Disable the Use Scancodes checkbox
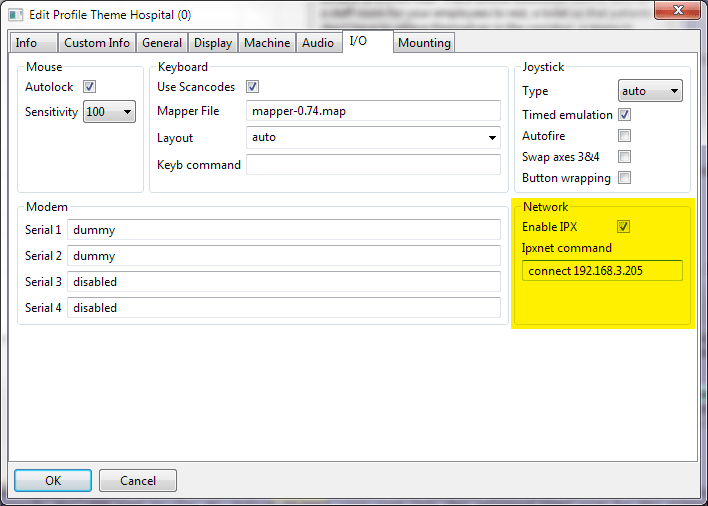 point(252,87)
